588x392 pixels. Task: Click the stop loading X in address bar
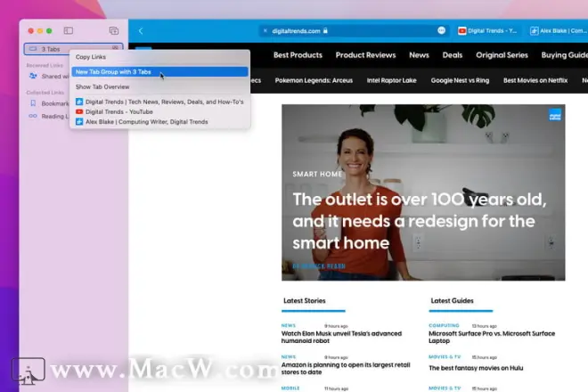click(265, 31)
